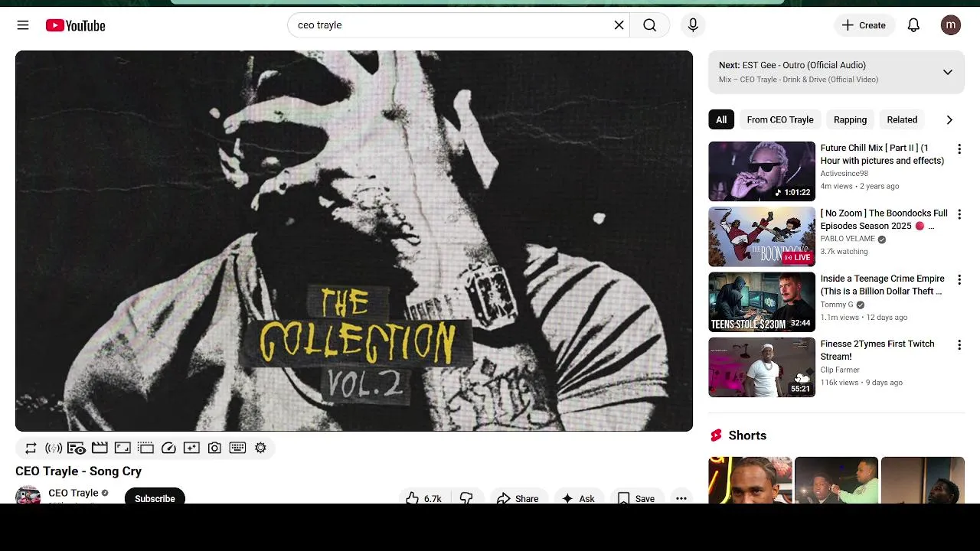Clear the search text with X

click(619, 25)
